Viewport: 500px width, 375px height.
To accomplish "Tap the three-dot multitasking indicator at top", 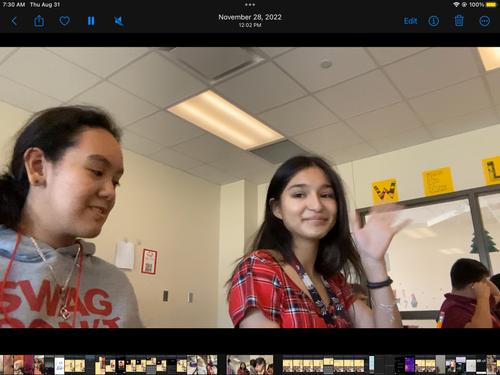I will click(x=250, y=5).
